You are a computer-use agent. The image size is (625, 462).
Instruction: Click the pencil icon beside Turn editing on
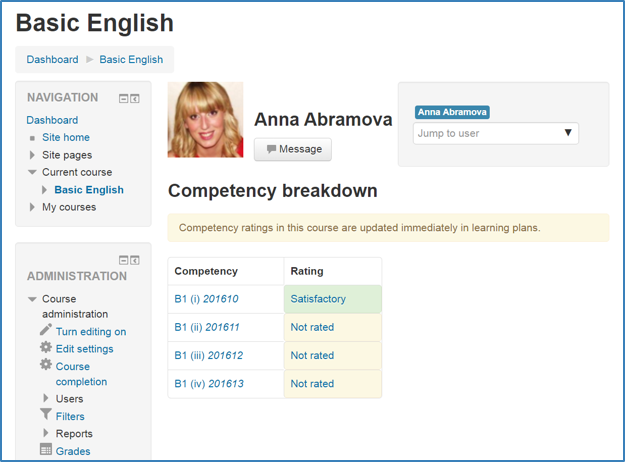pos(46,331)
